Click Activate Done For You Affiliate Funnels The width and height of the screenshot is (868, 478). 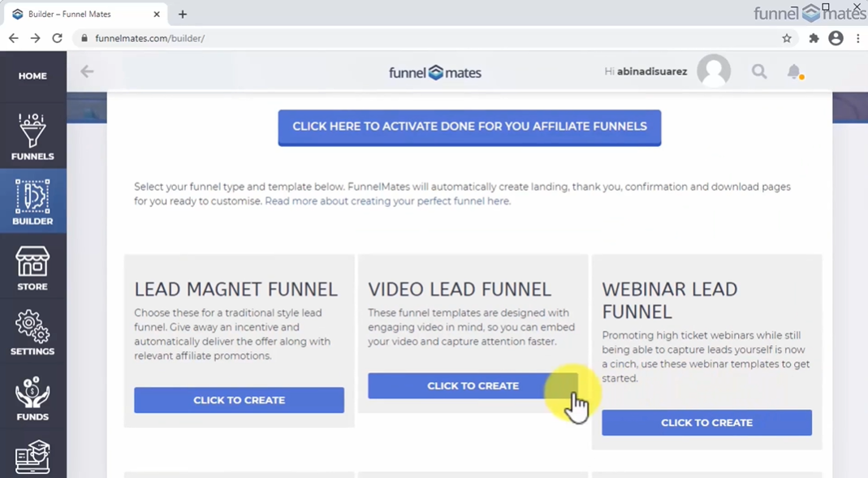[469, 127]
